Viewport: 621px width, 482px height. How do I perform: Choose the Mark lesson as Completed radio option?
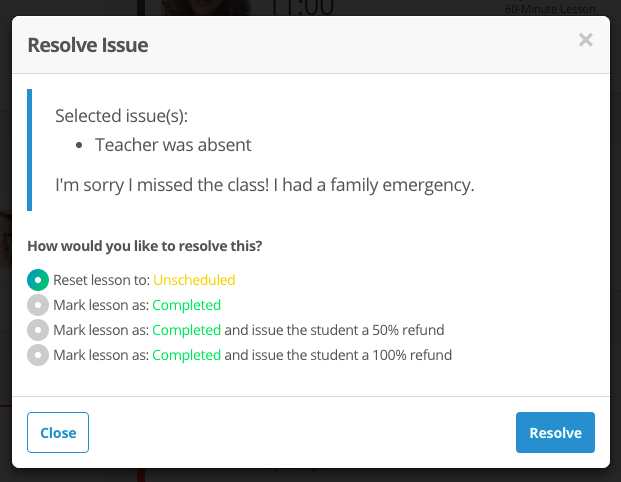coord(38,305)
